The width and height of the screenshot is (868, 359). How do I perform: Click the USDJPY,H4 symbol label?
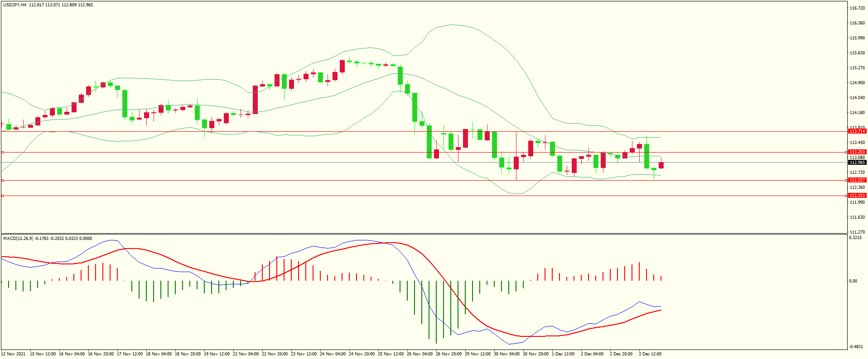15,5
